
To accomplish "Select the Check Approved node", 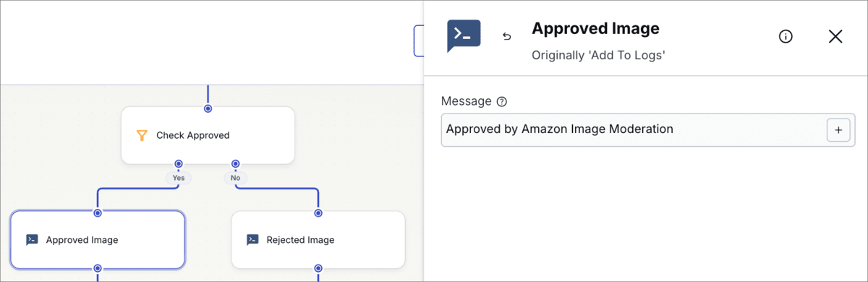I will (x=208, y=135).
